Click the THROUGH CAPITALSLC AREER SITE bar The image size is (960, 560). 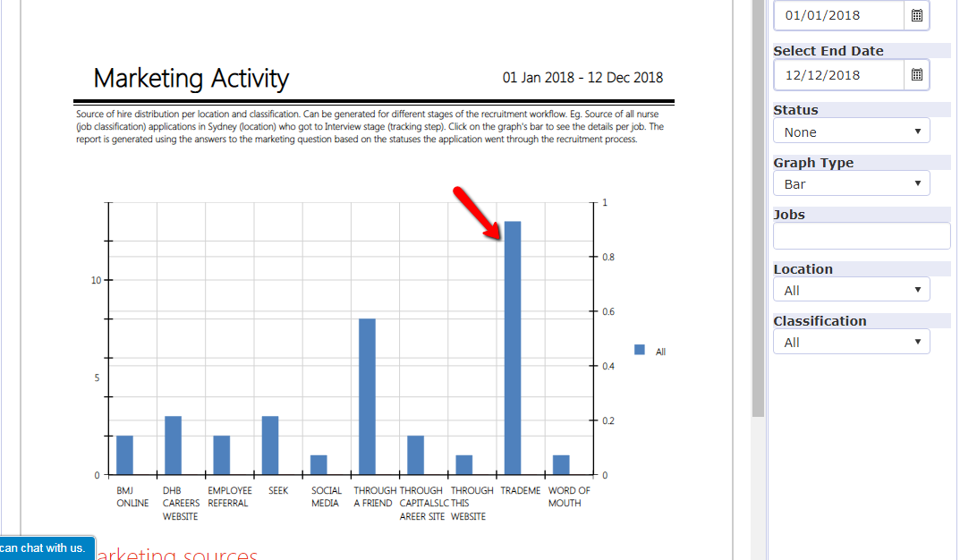[x=416, y=454]
